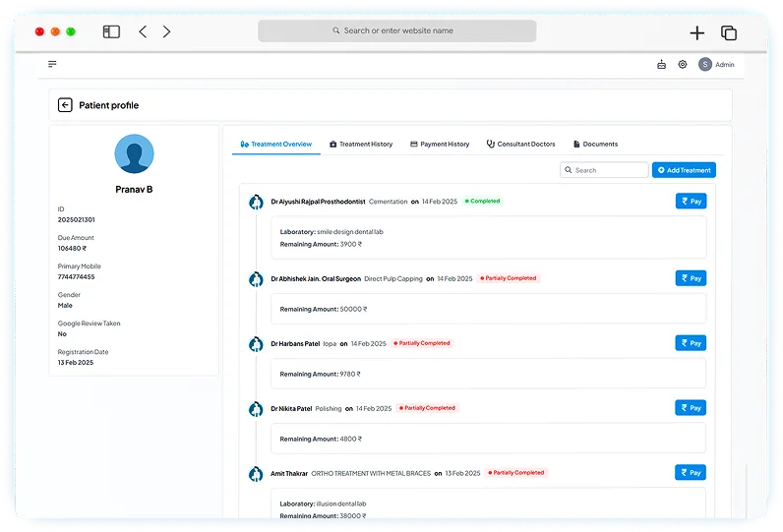
Task: Click Laboratory: smile design dental lab text
Action: pyautogui.click(x=331, y=232)
